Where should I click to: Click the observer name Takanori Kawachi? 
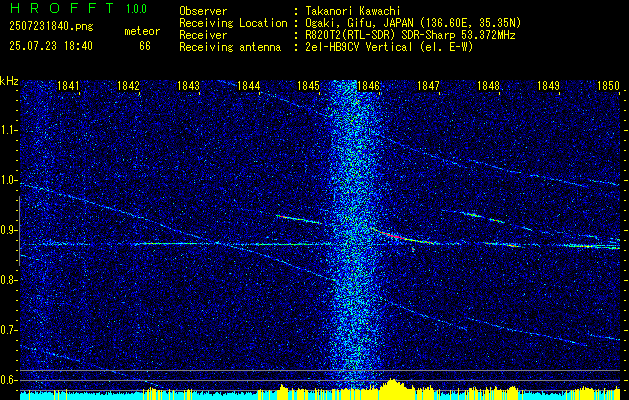tap(352, 11)
